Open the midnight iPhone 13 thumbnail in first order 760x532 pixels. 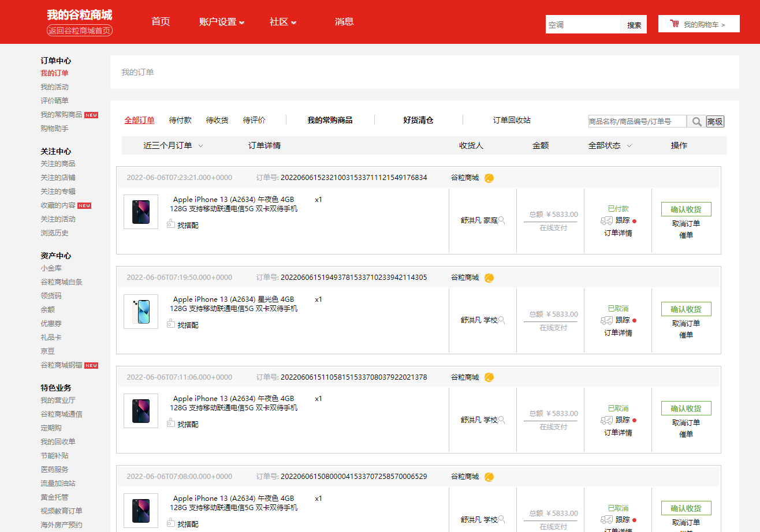(x=141, y=212)
